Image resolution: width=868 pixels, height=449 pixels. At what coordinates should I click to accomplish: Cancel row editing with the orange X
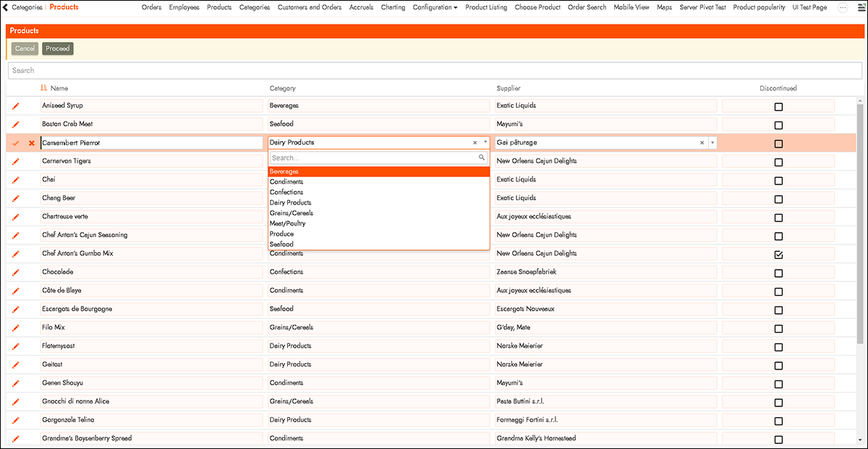(31, 143)
